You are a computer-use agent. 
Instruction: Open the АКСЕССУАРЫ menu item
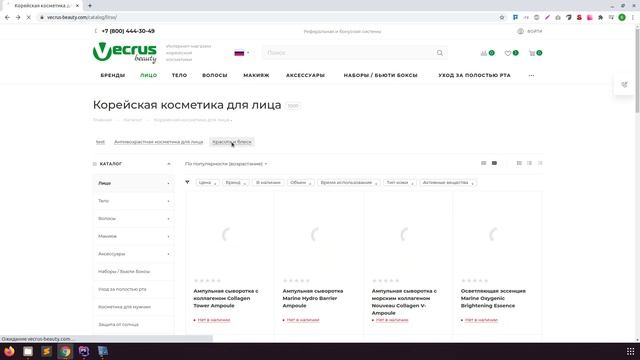305,76
